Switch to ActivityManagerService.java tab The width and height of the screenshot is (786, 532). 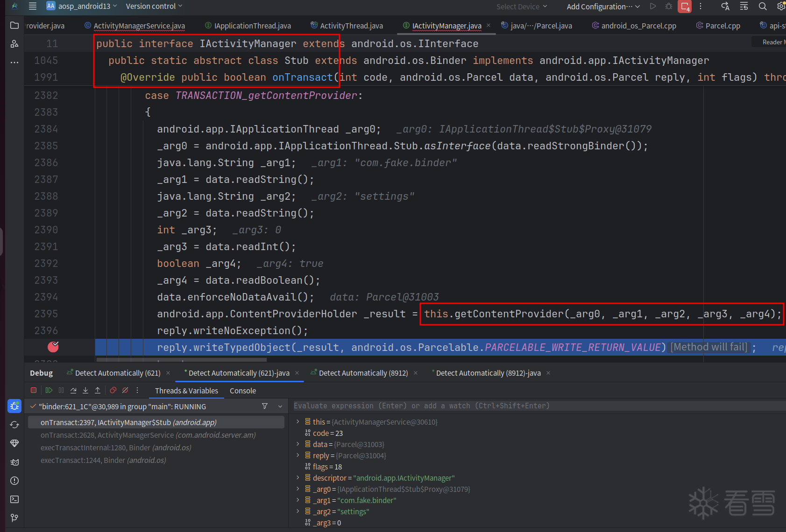coord(135,26)
